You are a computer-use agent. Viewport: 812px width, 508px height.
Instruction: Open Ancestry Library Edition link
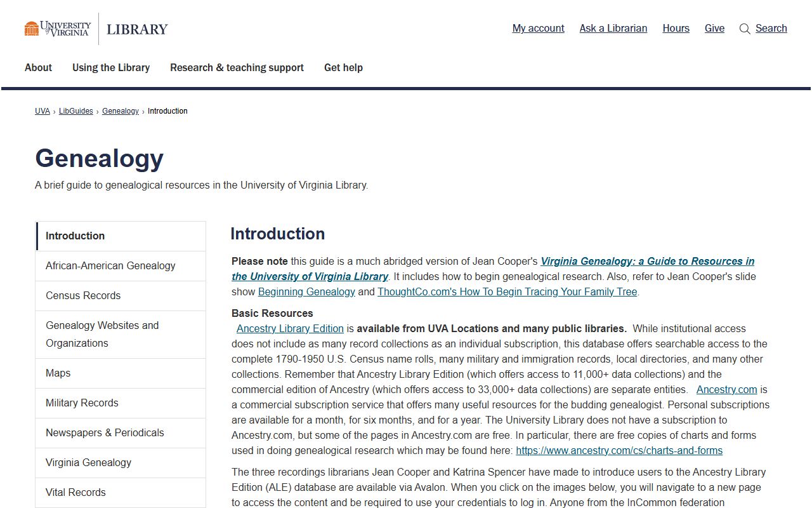click(x=290, y=329)
